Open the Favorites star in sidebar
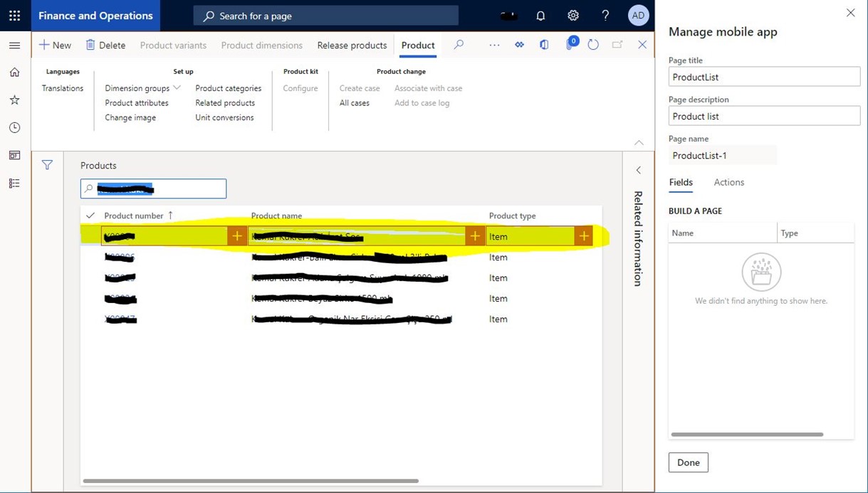The width and height of the screenshot is (868, 493). click(14, 100)
